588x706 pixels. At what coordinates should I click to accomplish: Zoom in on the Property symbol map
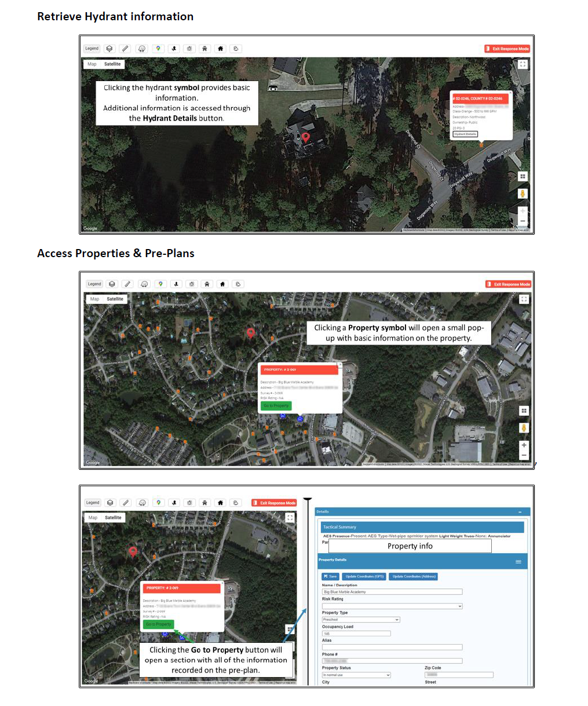point(524,445)
